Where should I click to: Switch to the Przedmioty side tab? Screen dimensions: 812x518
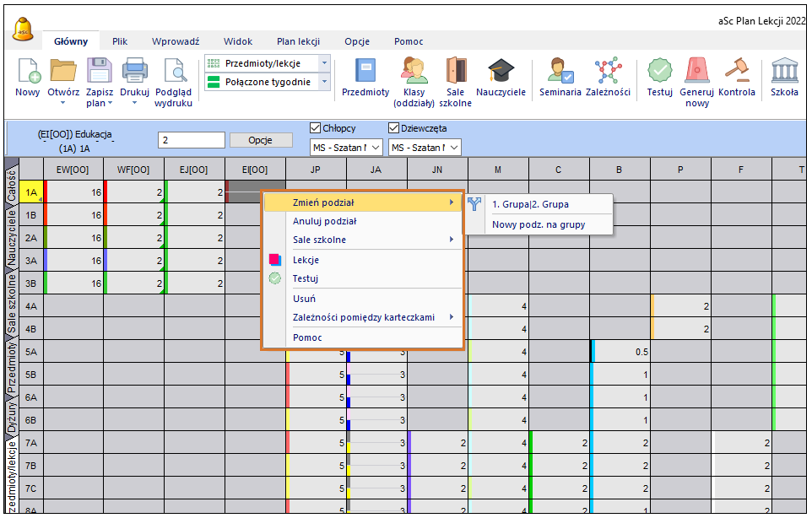point(11,367)
